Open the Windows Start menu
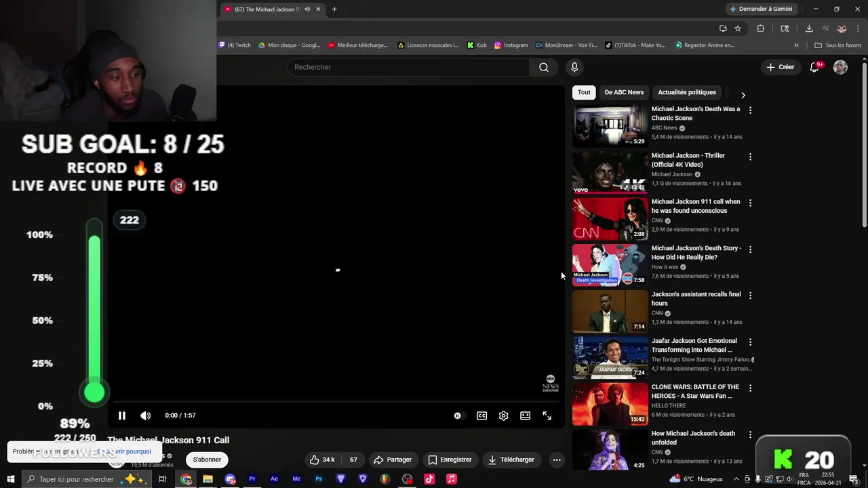Screen dimensions: 868x488 [x=10, y=479]
